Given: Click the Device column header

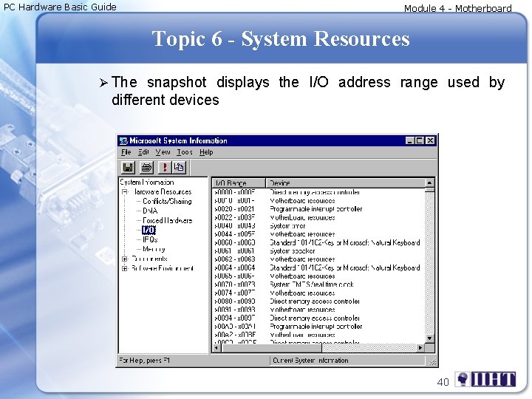Looking at the screenshot, I should (345, 183).
